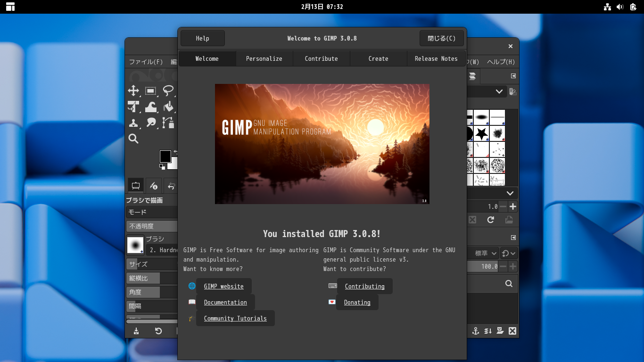Open the mode group switch dropdown
Image resolution: width=644 pixels, height=362 pixels.
509,254
